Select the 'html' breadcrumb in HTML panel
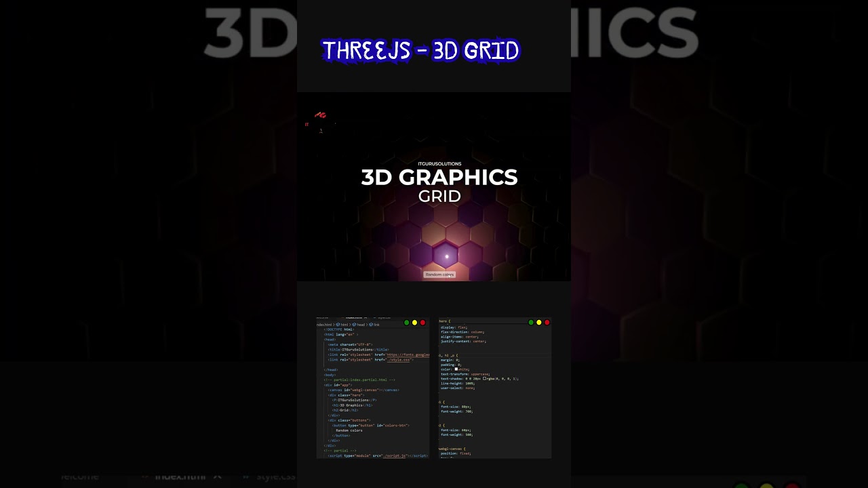The image size is (868, 488). [x=342, y=325]
